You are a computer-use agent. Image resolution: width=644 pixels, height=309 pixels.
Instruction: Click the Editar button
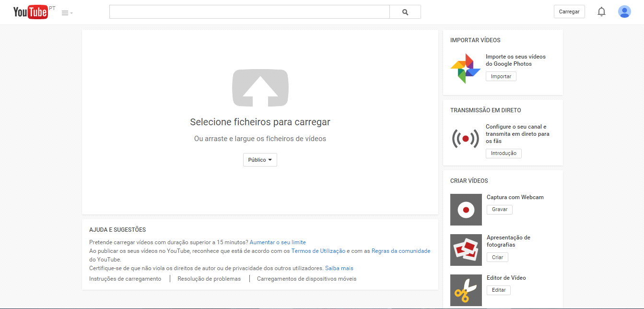(499, 290)
